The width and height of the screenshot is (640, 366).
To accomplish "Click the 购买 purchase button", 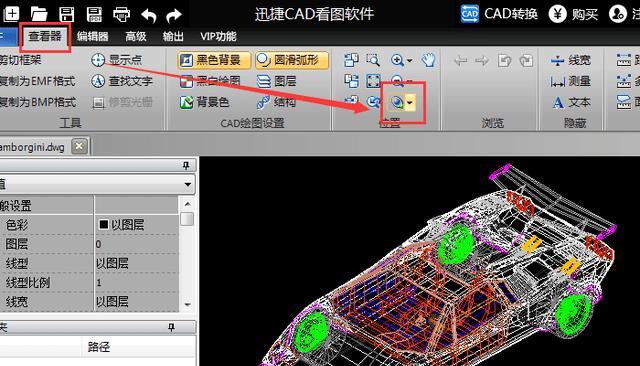I will pyautogui.click(x=573, y=14).
